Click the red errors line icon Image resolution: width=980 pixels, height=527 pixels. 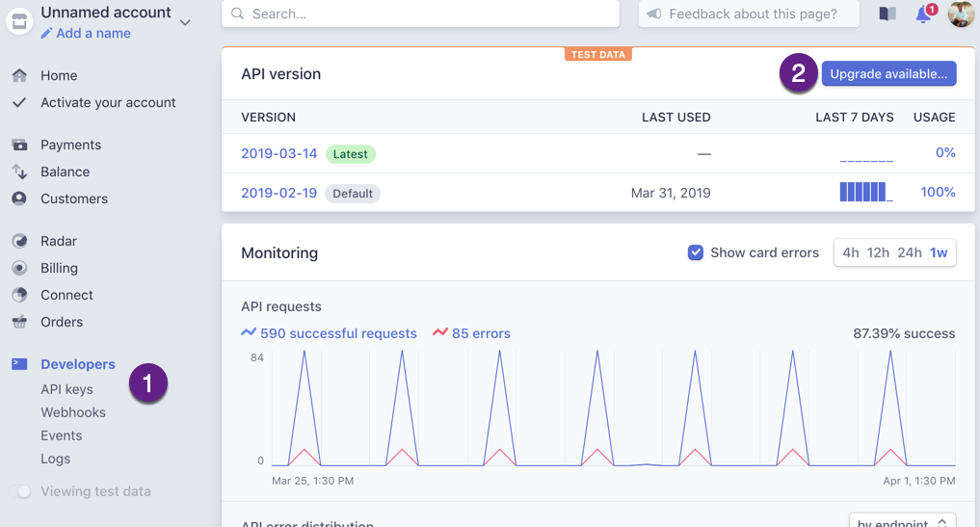(x=440, y=332)
